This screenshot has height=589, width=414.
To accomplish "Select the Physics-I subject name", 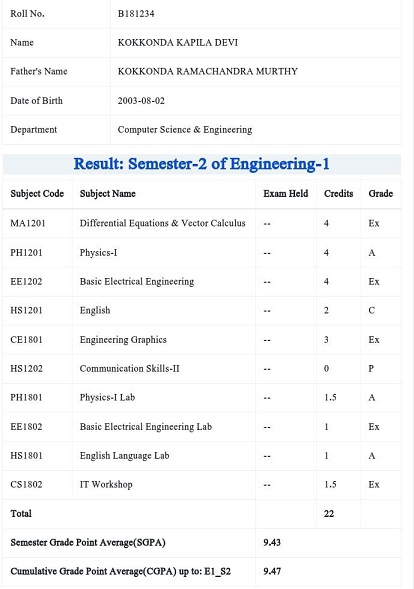I will click(x=98, y=253).
